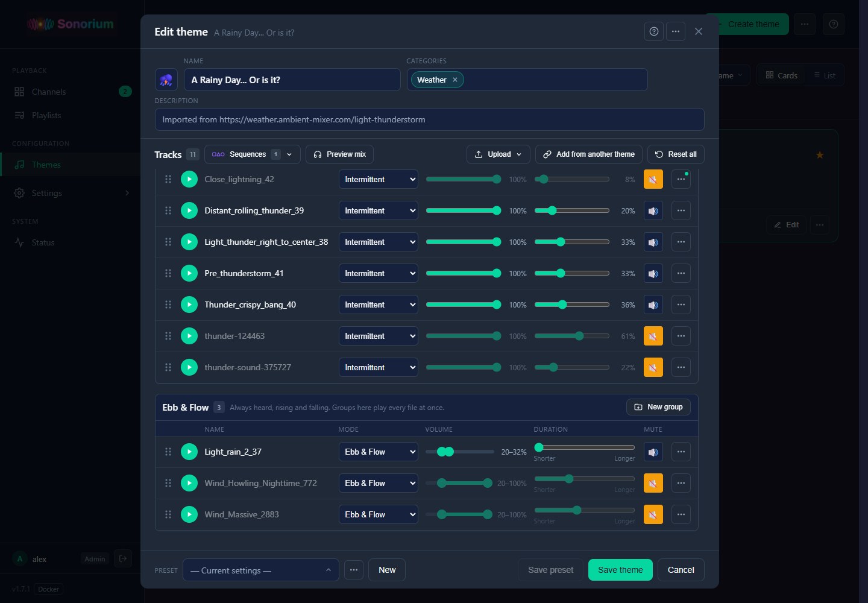The width and height of the screenshot is (868, 603).
Task: Open more options for thunder-124463 track
Action: 681,336
